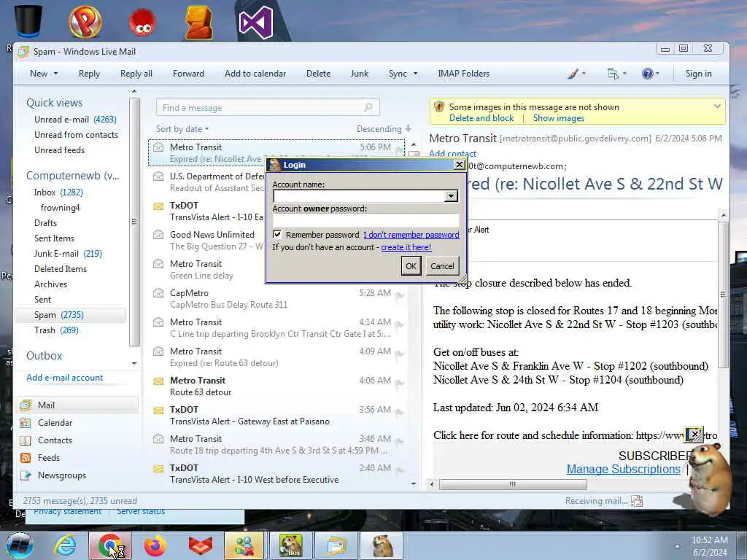Click the unread envelope icon for TxDOT Gateway East message
The image size is (747, 560).
point(158,410)
